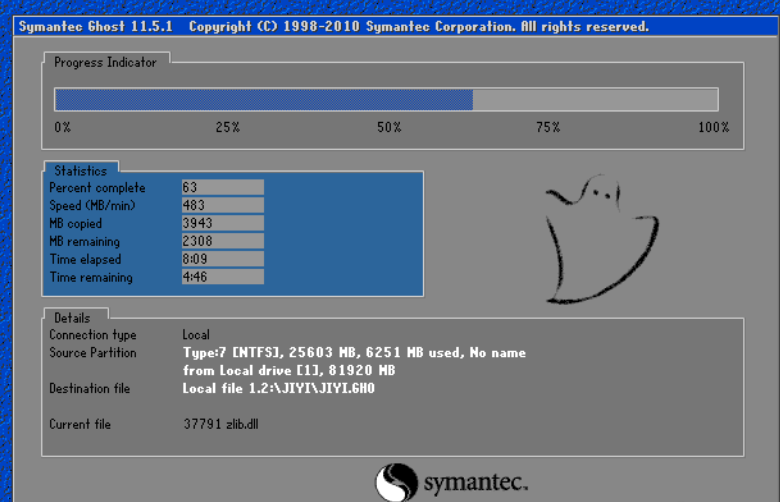Click the MB copied label
780x502 pixels.
tap(76, 224)
